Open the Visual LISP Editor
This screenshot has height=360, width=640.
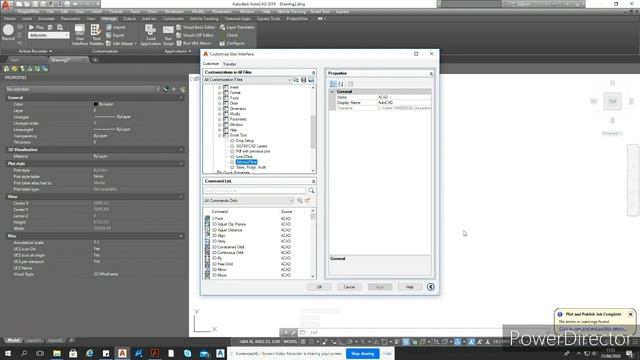click(x=195, y=35)
